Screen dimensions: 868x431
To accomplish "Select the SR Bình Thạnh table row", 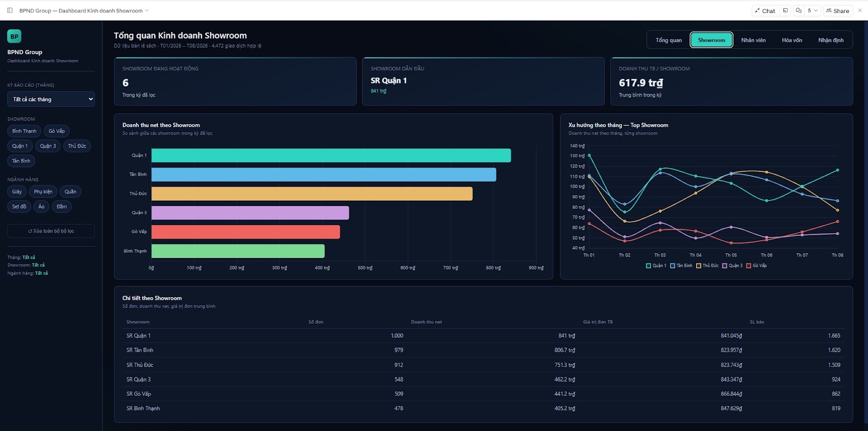I will pyautogui.click(x=483, y=408).
